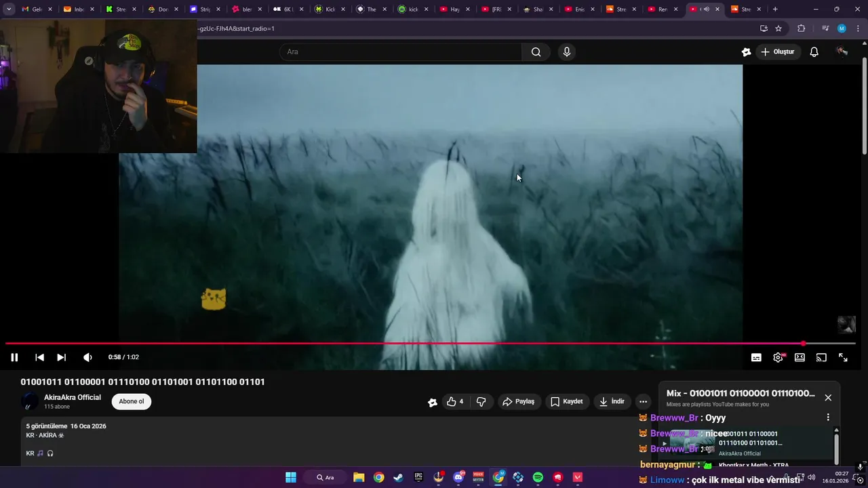Open YouTube notifications bell
868x488 pixels.
[814, 52]
